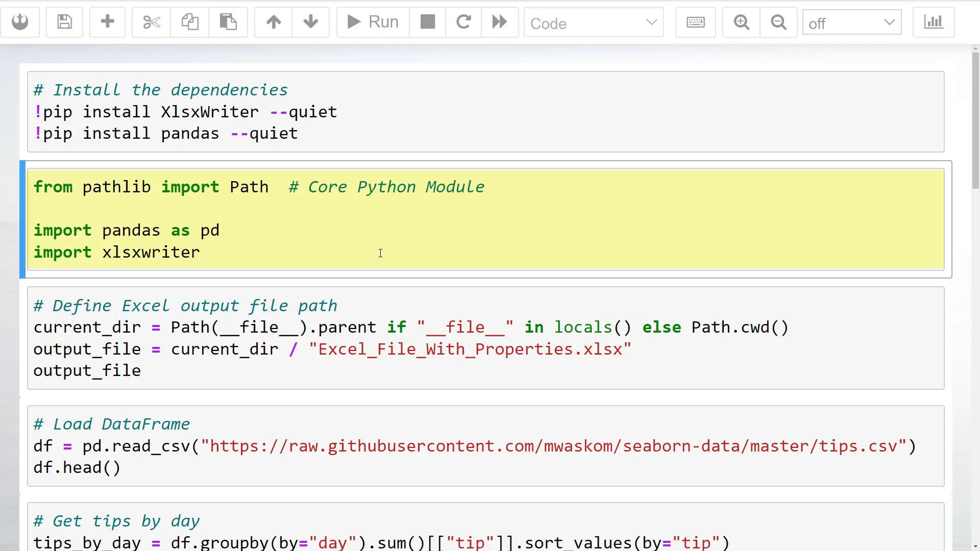Move the selected cell up
Viewport: 980px width, 551px height.
[274, 22]
